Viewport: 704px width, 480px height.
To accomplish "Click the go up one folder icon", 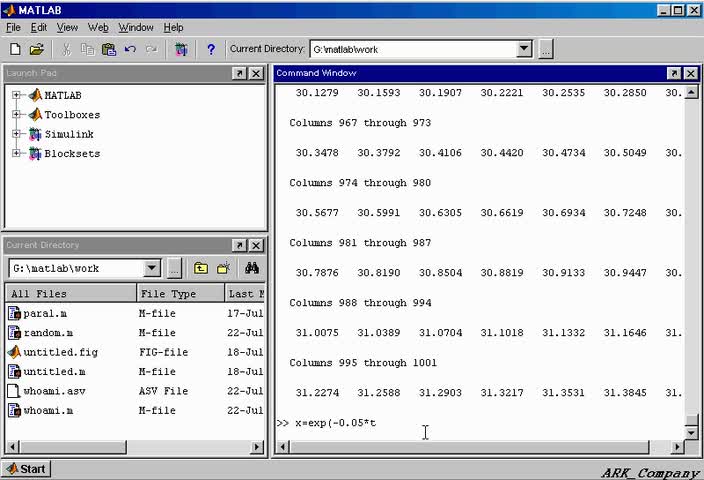I will pos(201,269).
